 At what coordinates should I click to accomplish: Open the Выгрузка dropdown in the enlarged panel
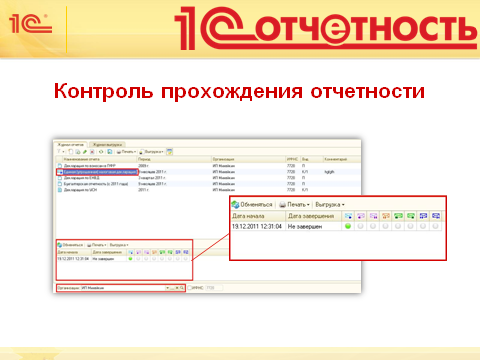click(330, 204)
